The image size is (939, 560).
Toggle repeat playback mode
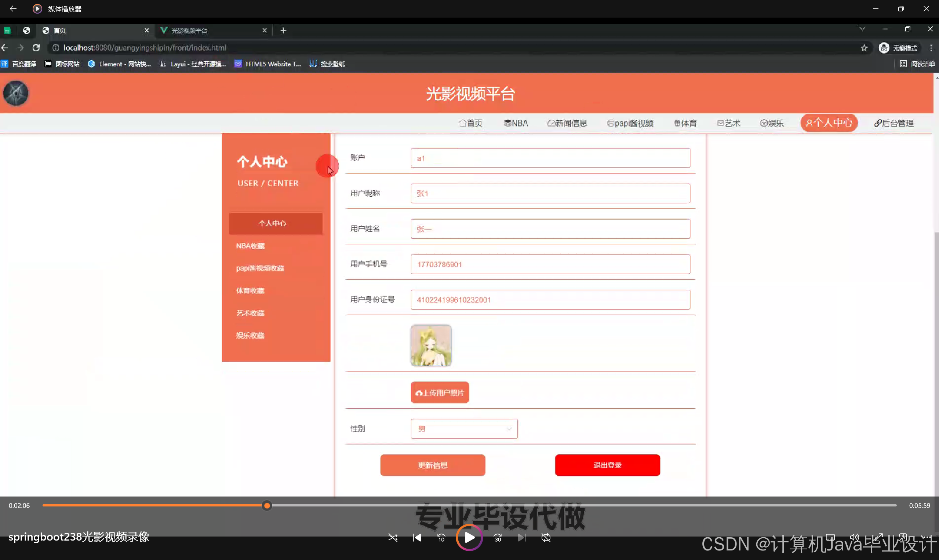pyautogui.click(x=546, y=538)
